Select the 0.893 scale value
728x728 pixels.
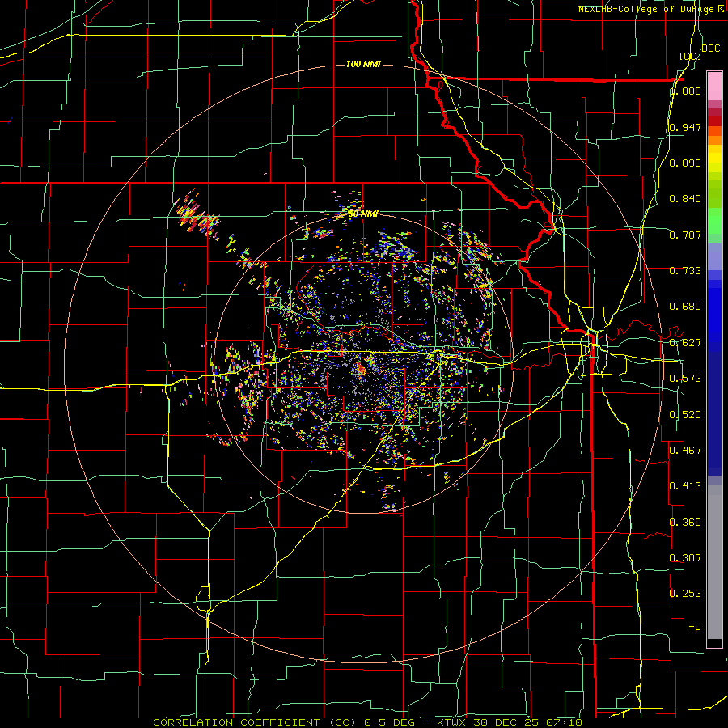685,163
